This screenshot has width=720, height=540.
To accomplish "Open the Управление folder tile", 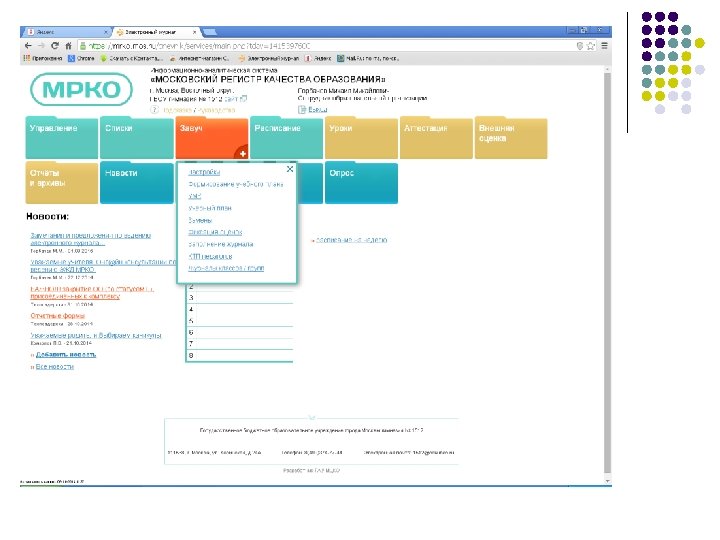I will [x=62, y=138].
